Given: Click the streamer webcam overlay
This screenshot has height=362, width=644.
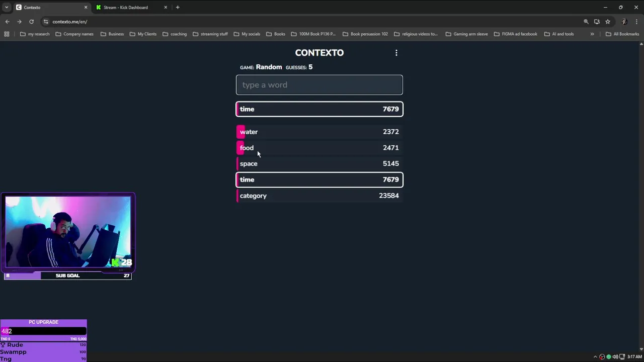Looking at the screenshot, I should 68,232.
